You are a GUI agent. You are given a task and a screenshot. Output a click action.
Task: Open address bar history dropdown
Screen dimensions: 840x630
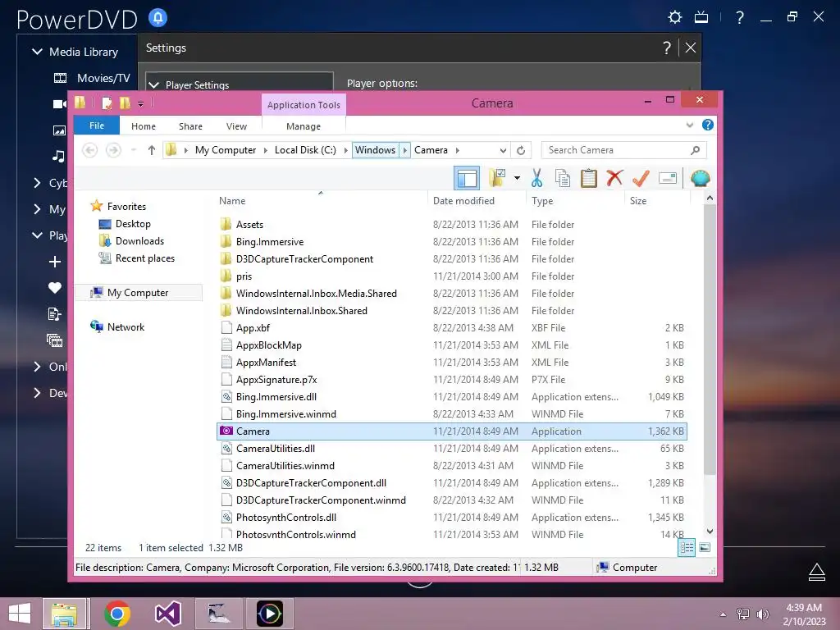coord(503,150)
